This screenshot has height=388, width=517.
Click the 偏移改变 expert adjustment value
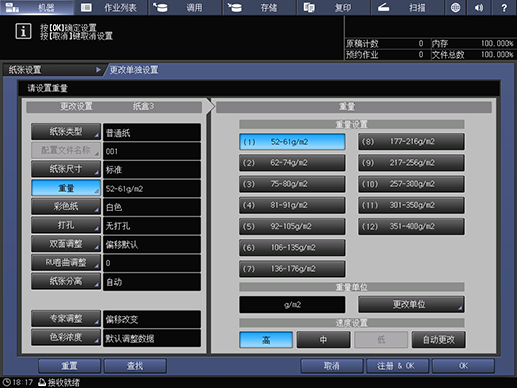(x=152, y=319)
